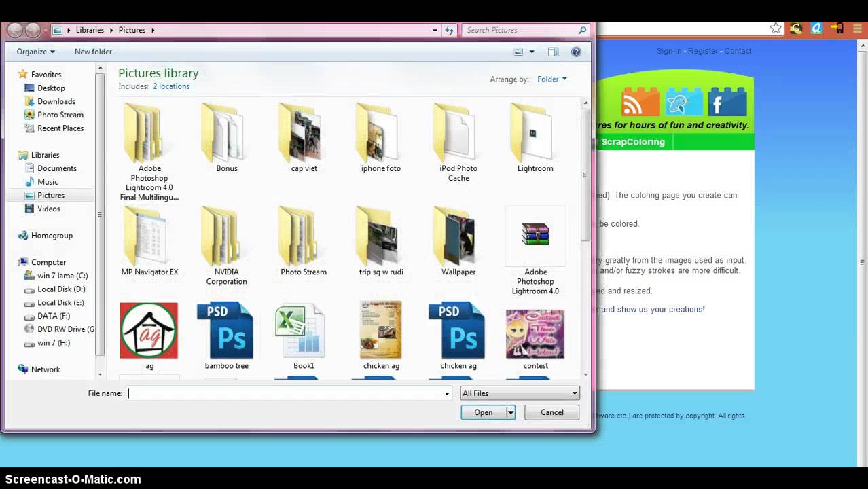This screenshot has width=868, height=489.
Task: Select the Adobe Photoshop Lightroom 4.0 archive file
Action: pyautogui.click(x=535, y=251)
